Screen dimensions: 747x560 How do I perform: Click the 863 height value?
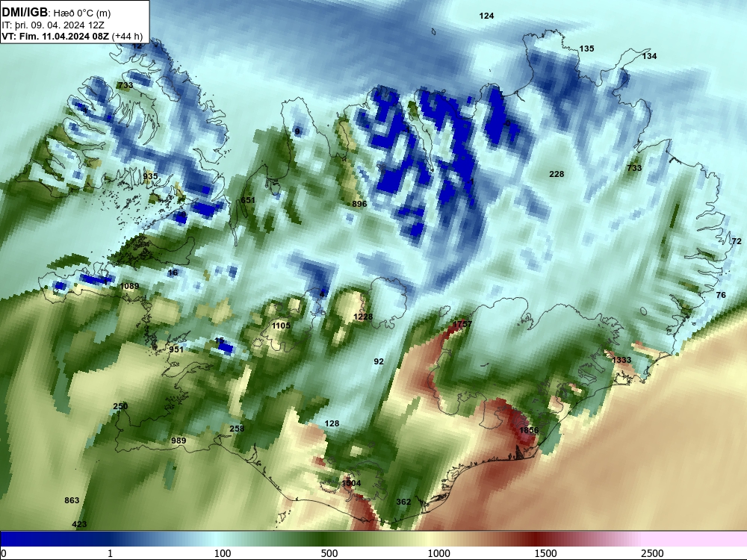72,500
